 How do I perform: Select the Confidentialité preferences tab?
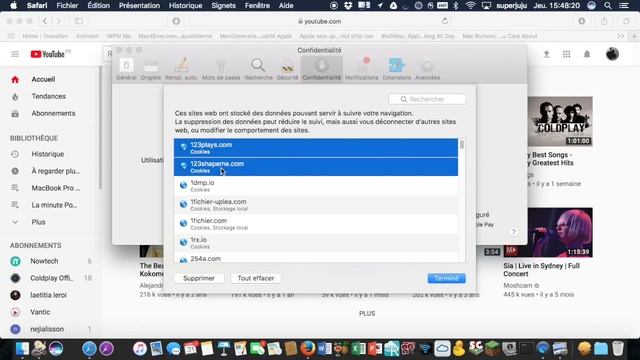322,69
